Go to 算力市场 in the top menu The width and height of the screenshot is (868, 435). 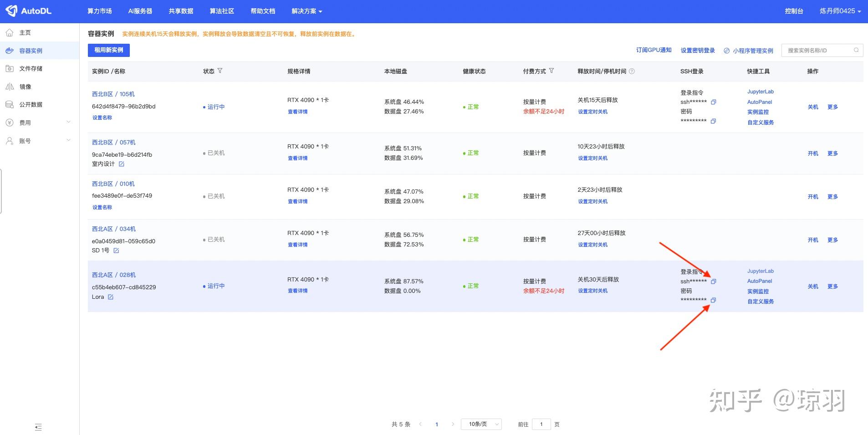[100, 11]
